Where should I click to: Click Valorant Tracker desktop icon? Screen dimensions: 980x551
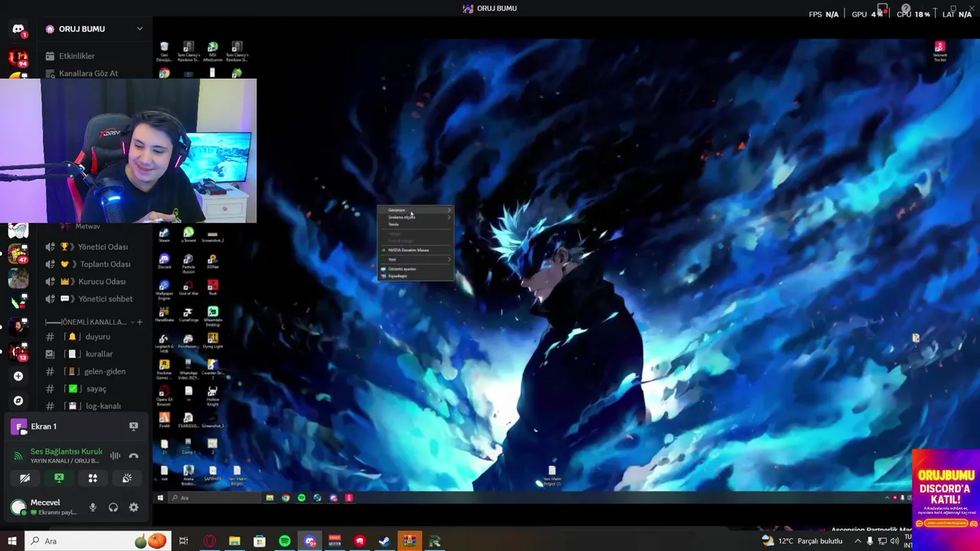[x=939, y=51]
